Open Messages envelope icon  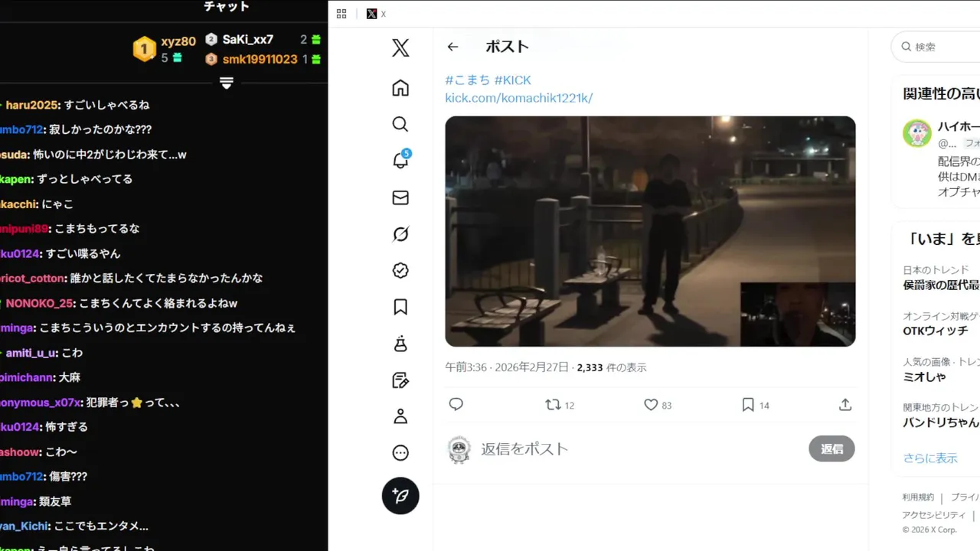point(400,197)
